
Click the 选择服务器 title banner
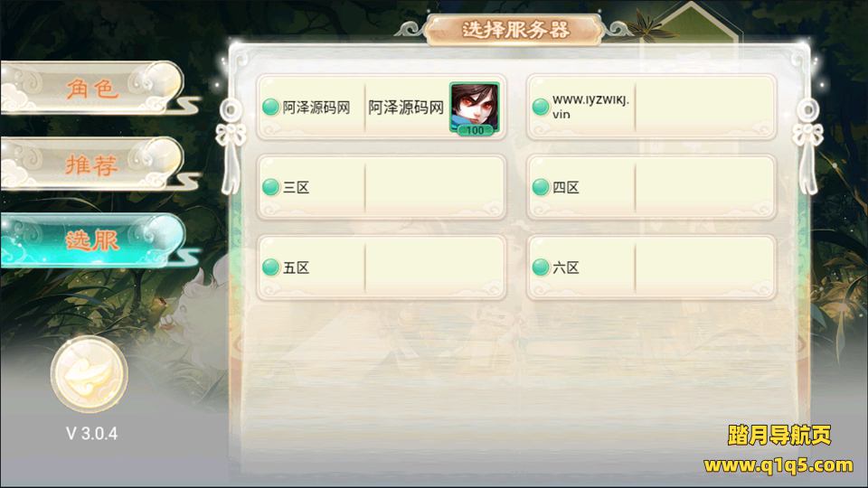tap(514, 30)
